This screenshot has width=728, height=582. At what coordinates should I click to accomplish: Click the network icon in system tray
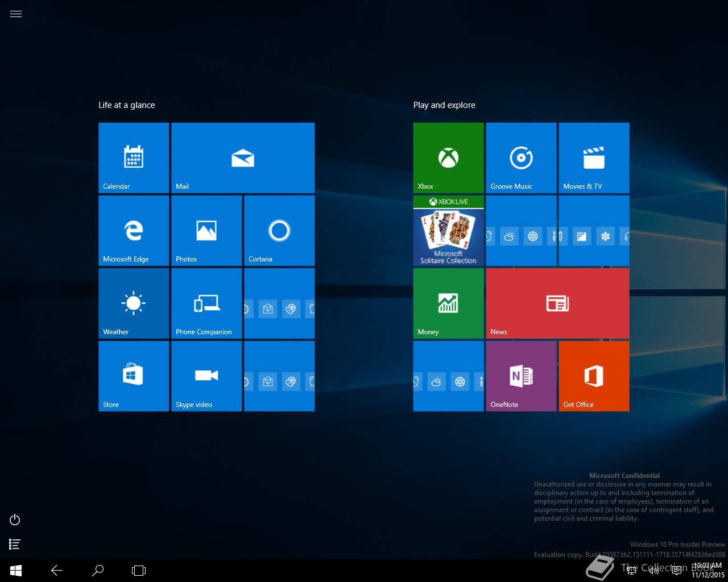point(631,571)
